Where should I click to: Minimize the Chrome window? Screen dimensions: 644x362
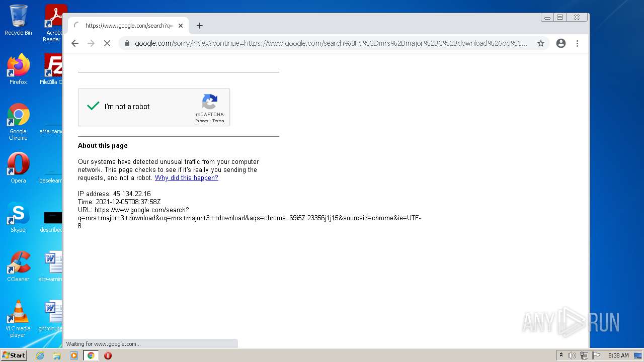(x=547, y=17)
